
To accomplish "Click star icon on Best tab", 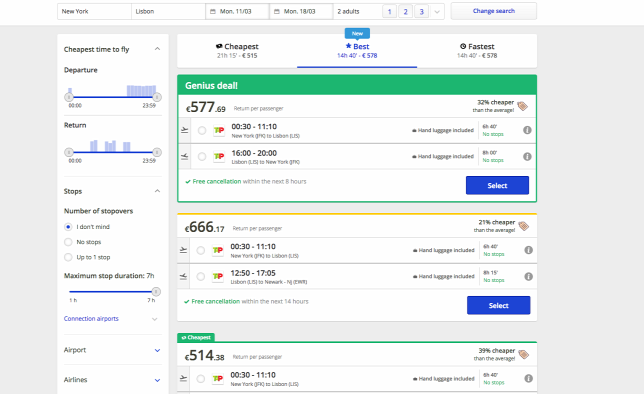I will [348, 46].
